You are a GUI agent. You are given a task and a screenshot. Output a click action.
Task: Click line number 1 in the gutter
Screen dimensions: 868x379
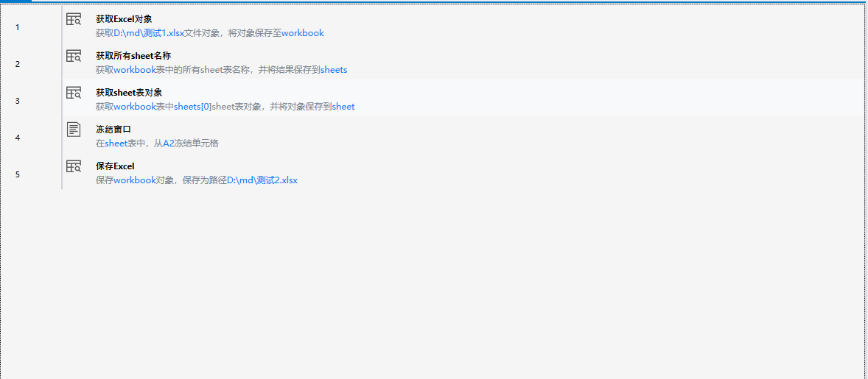click(18, 27)
